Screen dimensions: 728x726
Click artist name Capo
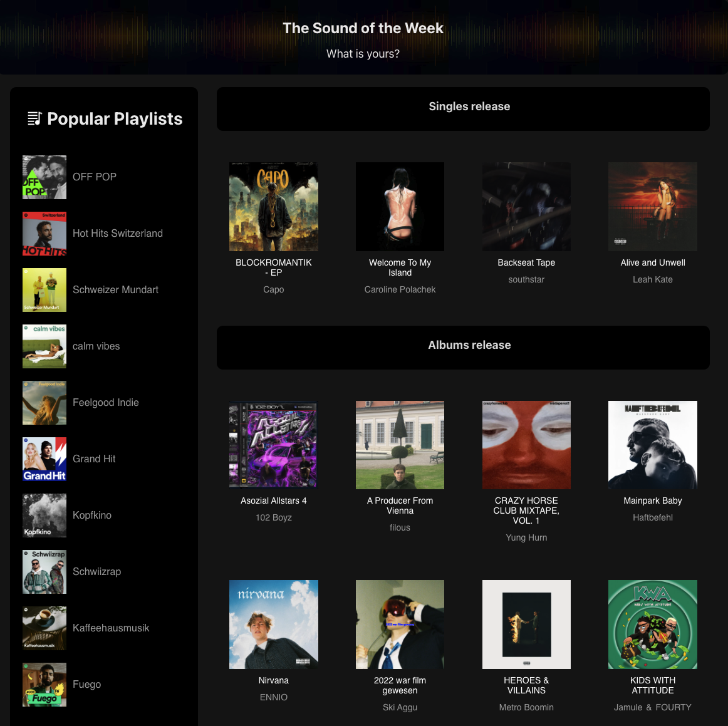pyautogui.click(x=273, y=289)
